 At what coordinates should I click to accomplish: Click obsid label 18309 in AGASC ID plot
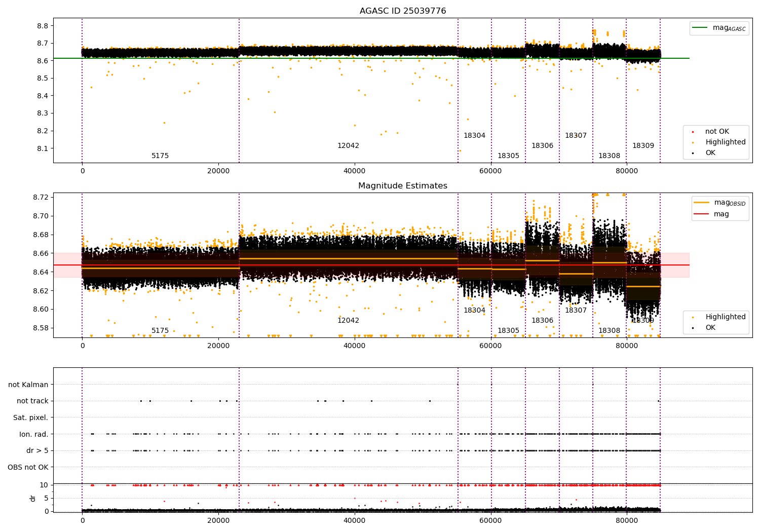point(643,146)
